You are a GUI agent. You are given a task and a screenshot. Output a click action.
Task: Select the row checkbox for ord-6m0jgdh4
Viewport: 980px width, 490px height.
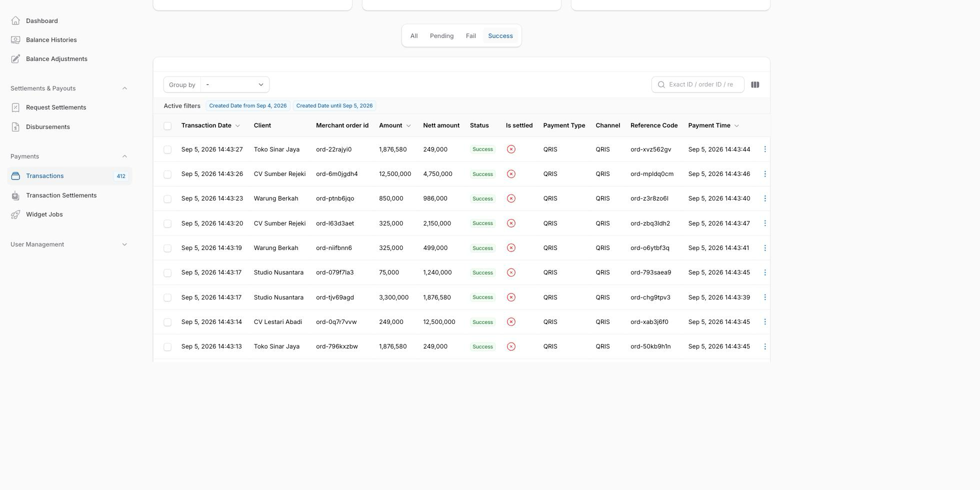click(x=167, y=174)
